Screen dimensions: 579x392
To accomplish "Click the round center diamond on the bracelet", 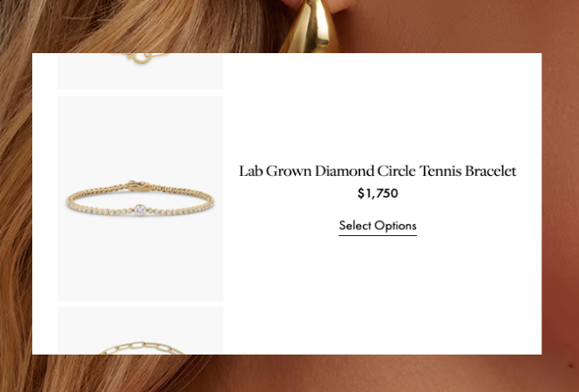I will (x=140, y=210).
